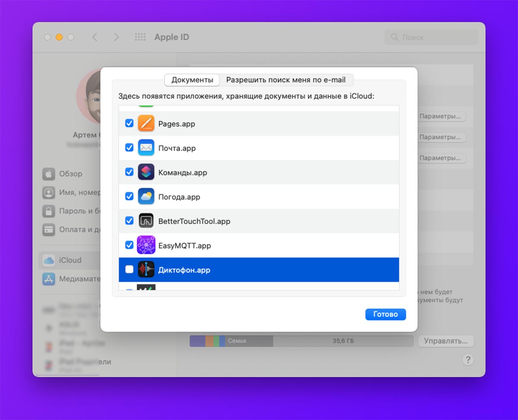Select the Диктофон.app row text

(x=184, y=270)
